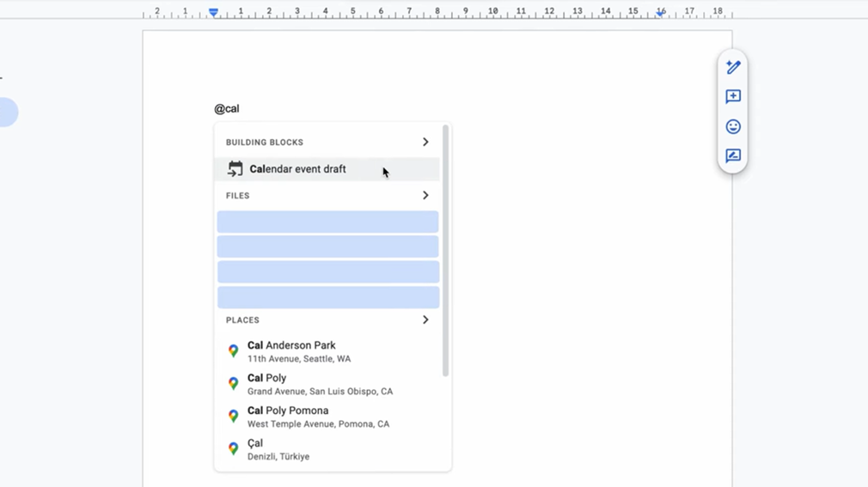This screenshot has width=868, height=487.
Task: Select the Calendar event draft icon
Action: (235, 169)
